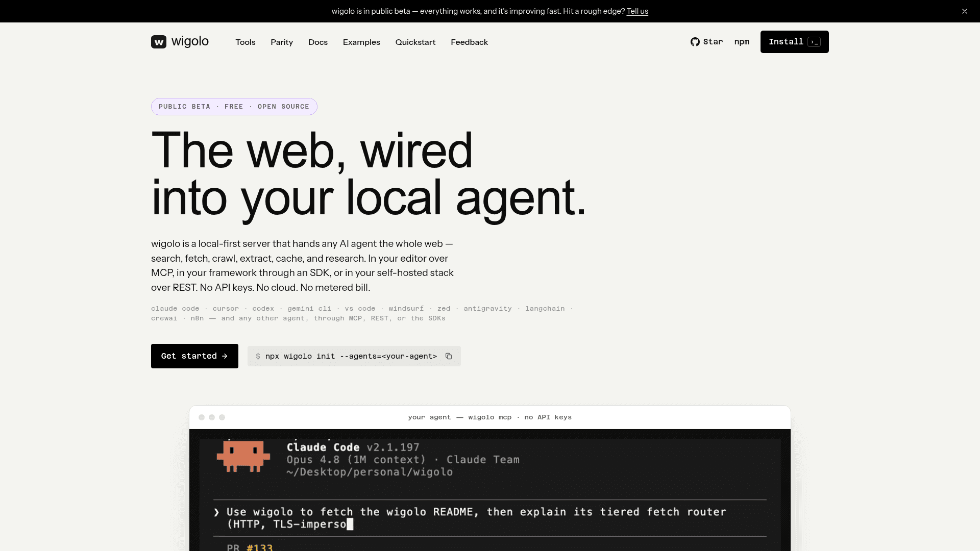Click the GitHub Star icon
This screenshot has height=551, width=980.
pyautogui.click(x=695, y=42)
